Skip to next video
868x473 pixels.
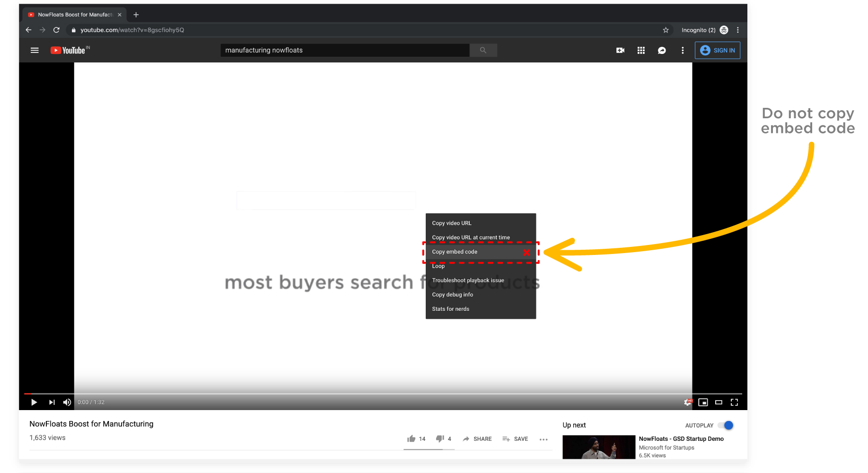click(x=52, y=402)
